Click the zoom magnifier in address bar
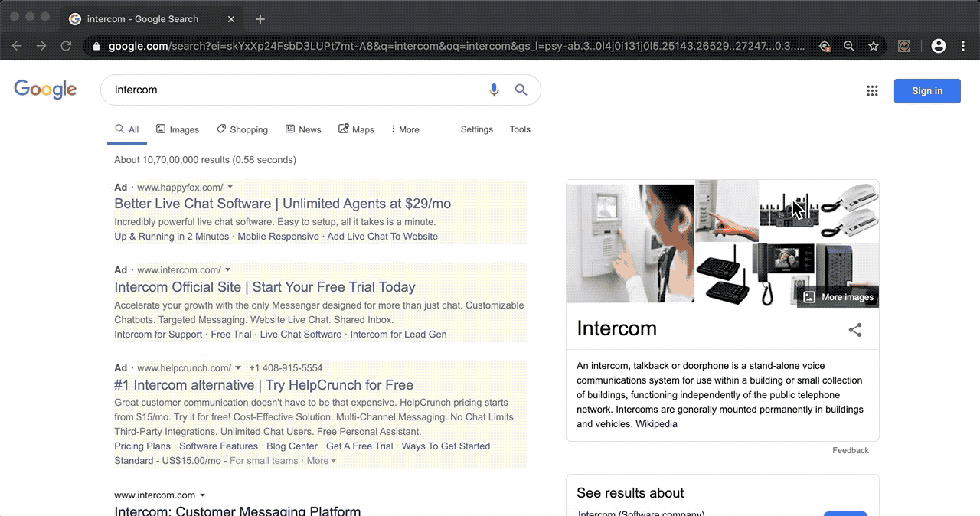This screenshot has width=980, height=516. (x=849, y=46)
